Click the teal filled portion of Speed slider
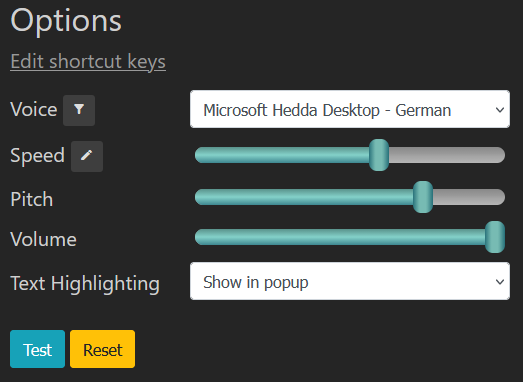Viewport: 523px width, 382px height. pos(282,155)
